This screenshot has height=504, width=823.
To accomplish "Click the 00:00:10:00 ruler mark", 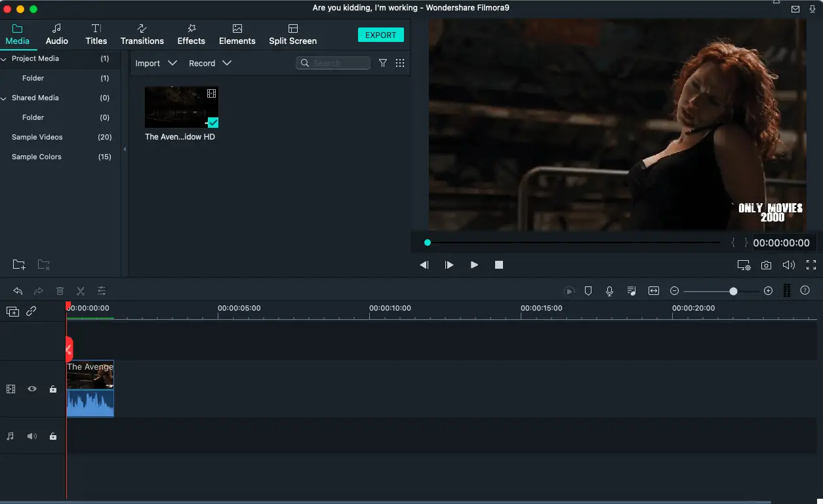I will pos(390,308).
